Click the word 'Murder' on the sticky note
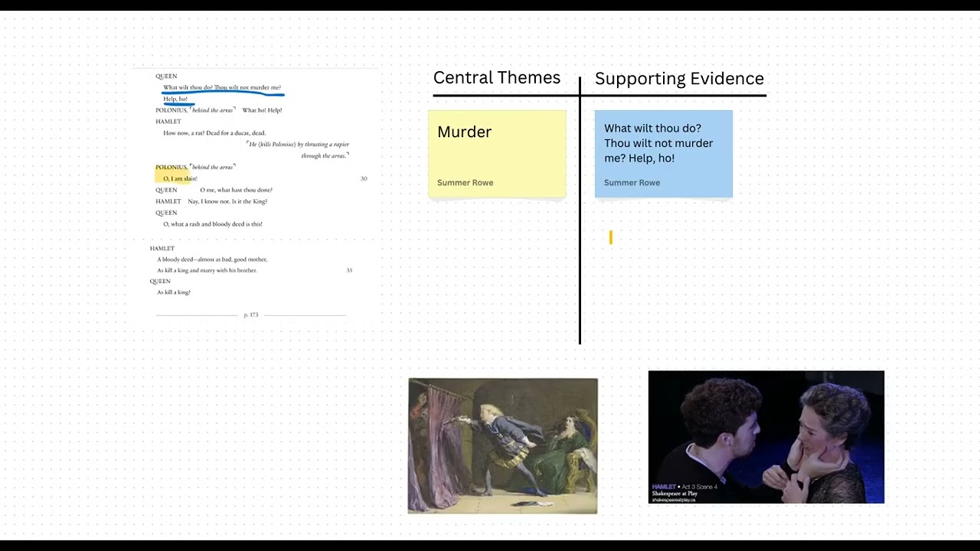The width and height of the screenshot is (980, 551). point(464,132)
